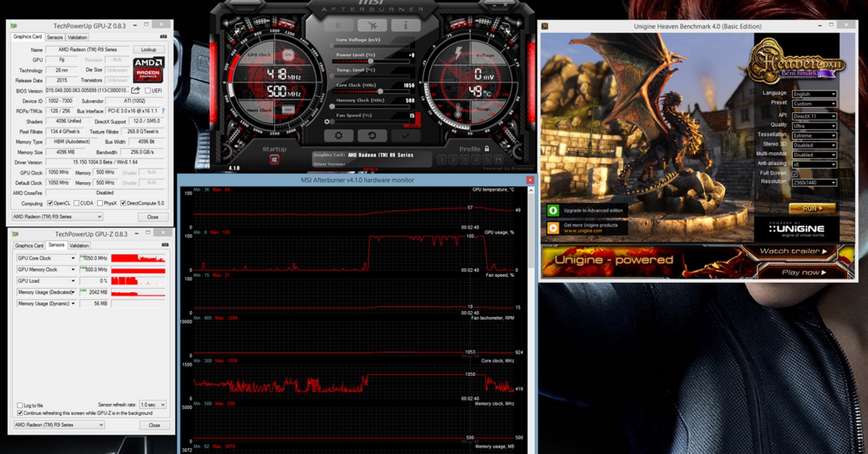Viewport: 868px width, 454px height.
Task: Uncheck Continue refreshing in background checkbox
Action: pos(20,413)
